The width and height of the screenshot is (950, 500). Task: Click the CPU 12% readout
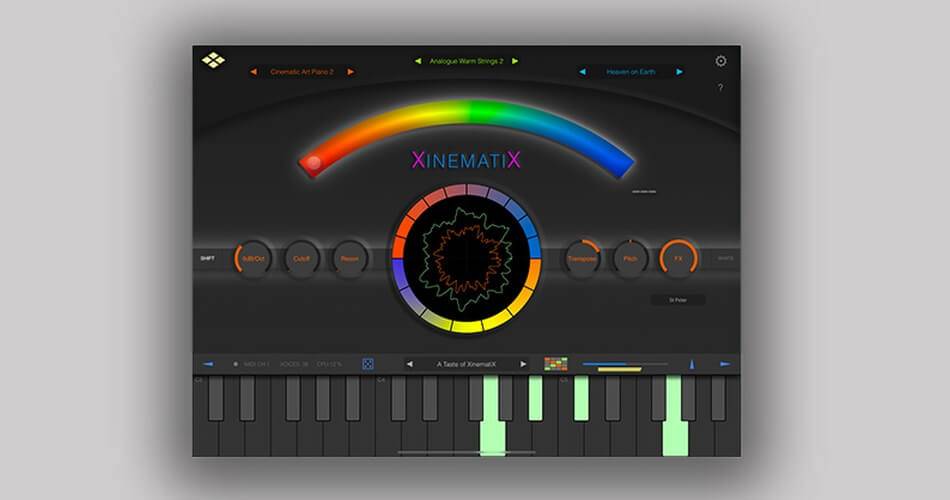click(330, 364)
